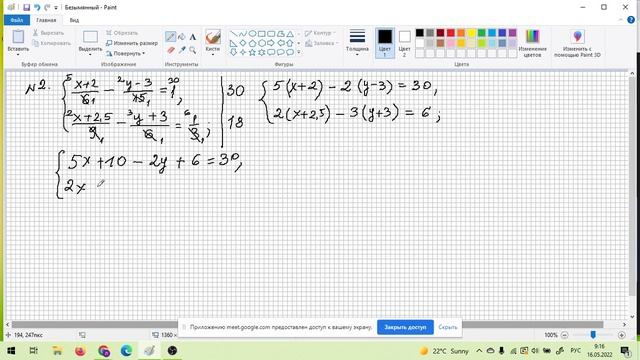Open the notification center icon
640x360 pixels.
click(x=625, y=351)
